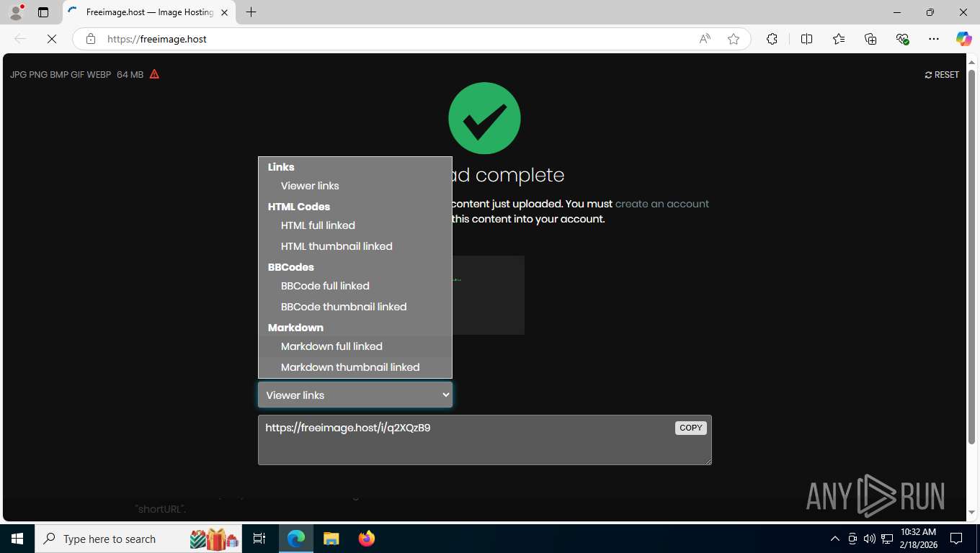The width and height of the screenshot is (980, 553).
Task: Select BBCode full linked option
Action: click(x=355, y=286)
